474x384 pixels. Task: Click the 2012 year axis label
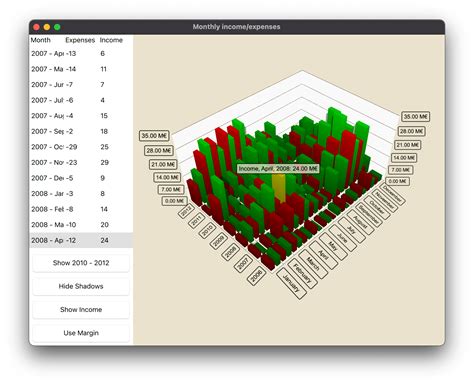point(186,211)
